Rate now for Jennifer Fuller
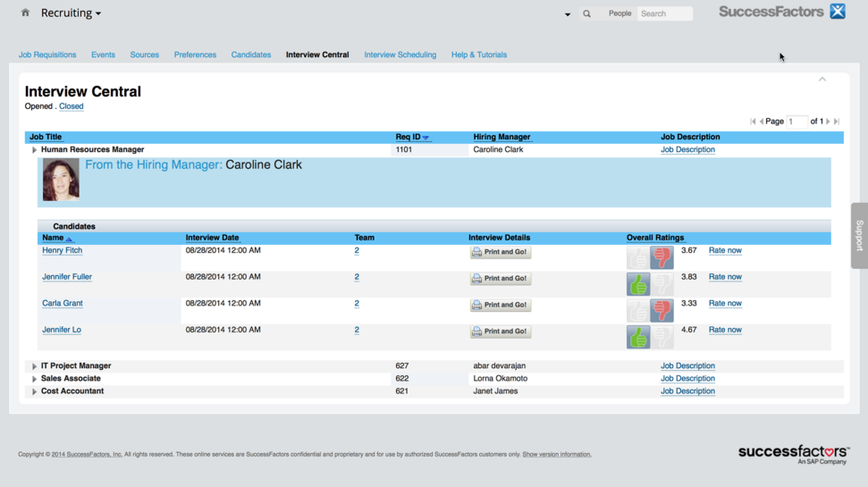 (725, 277)
